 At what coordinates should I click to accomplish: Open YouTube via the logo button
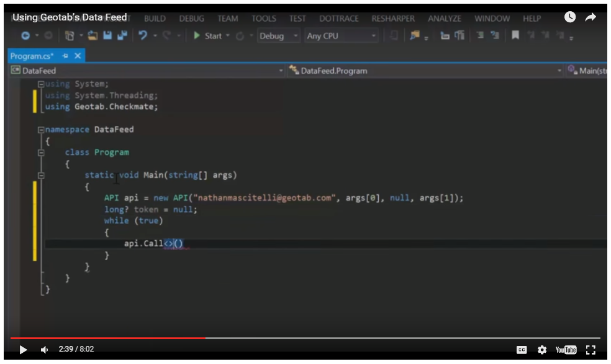tap(566, 350)
